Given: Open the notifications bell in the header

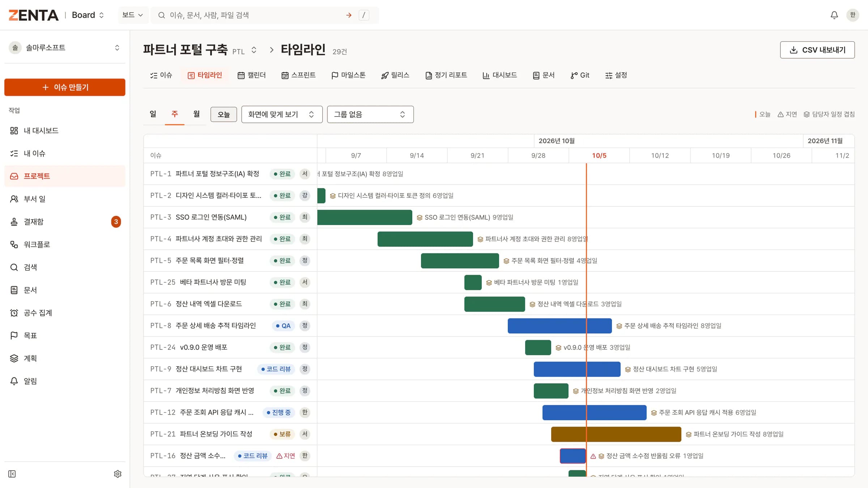Looking at the screenshot, I should point(834,15).
